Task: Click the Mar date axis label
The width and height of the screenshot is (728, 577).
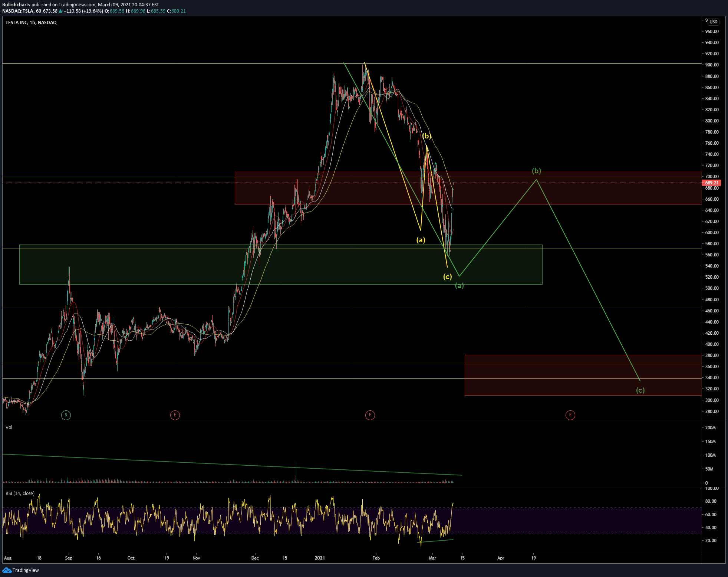Action: pyautogui.click(x=432, y=558)
